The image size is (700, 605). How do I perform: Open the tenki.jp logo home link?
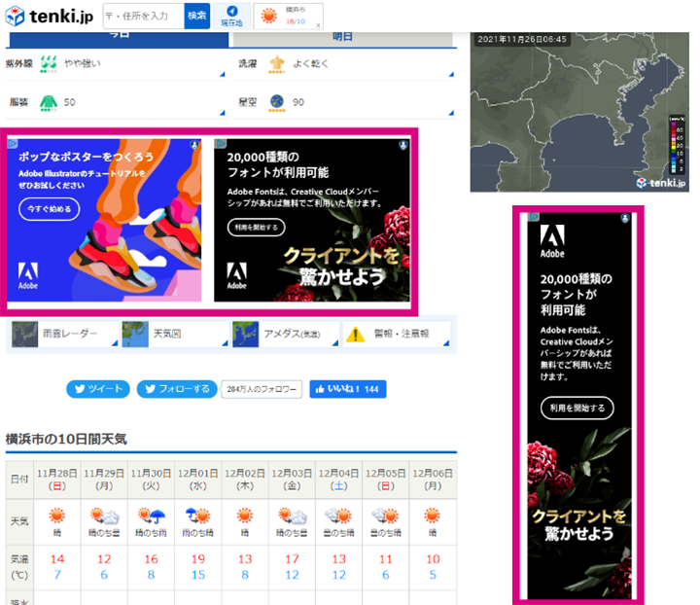pyautogui.click(x=50, y=17)
